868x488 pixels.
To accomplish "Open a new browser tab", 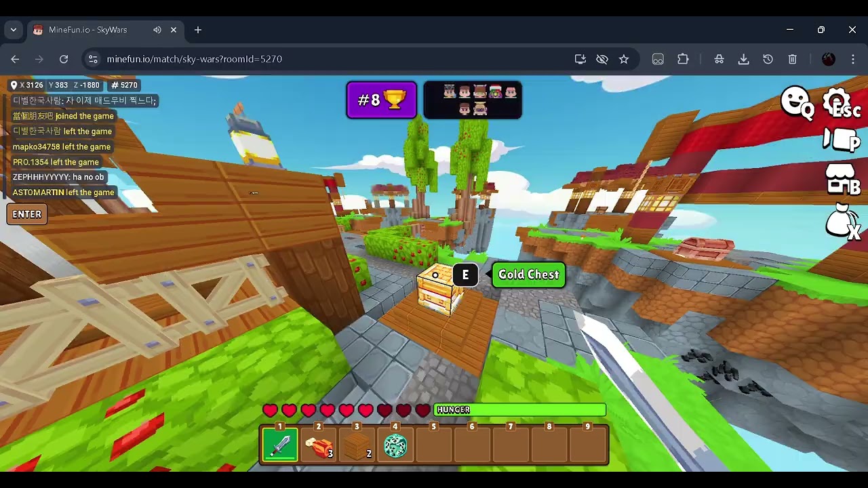I will point(198,30).
